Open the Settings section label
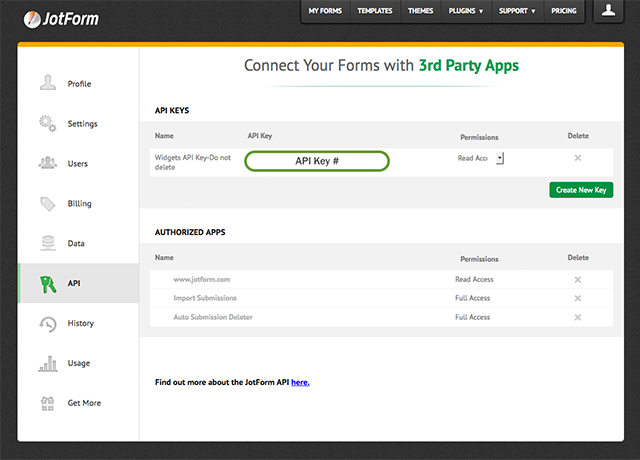This screenshot has height=460, width=640. pos(82,124)
